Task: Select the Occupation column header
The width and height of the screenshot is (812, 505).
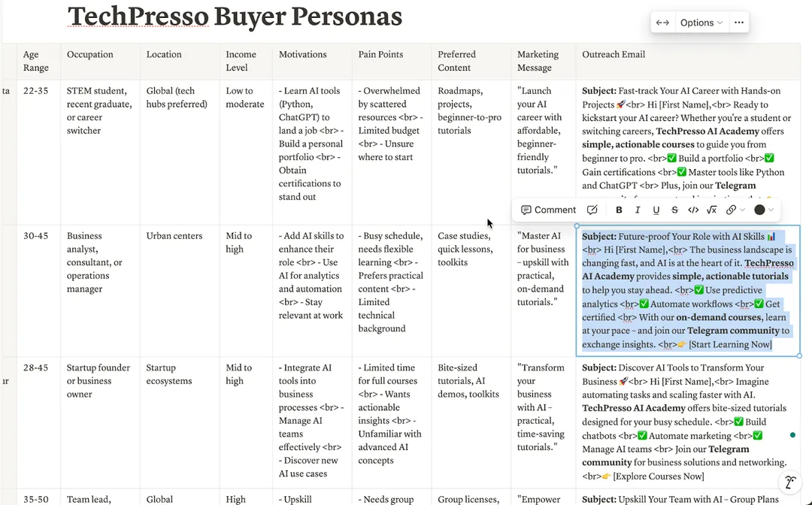Action: (x=101, y=61)
